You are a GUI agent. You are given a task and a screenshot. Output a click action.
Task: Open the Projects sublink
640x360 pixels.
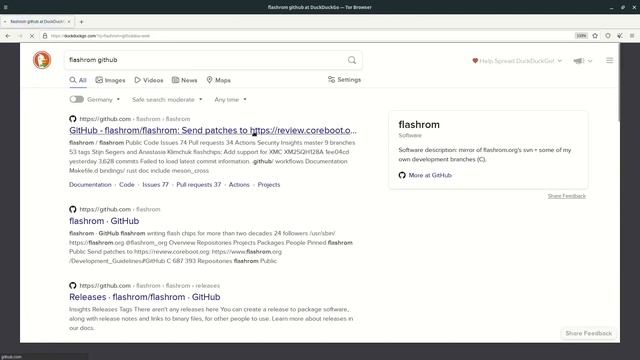tap(269, 184)
